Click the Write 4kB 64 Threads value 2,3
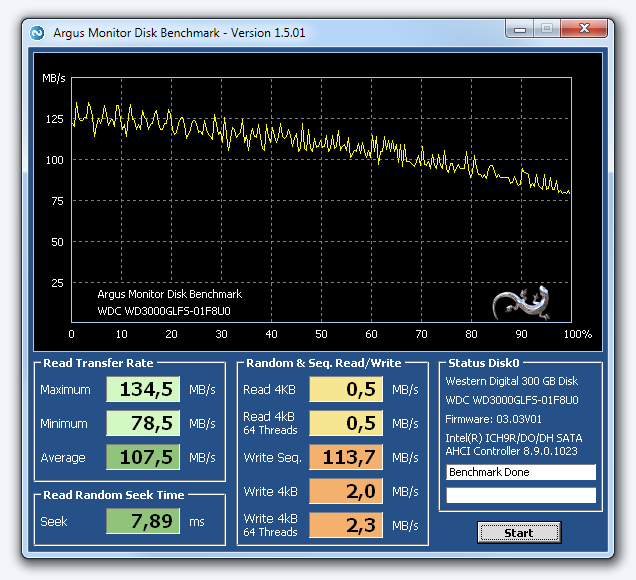This screenshot has height=580, width=636. (346, 526)
